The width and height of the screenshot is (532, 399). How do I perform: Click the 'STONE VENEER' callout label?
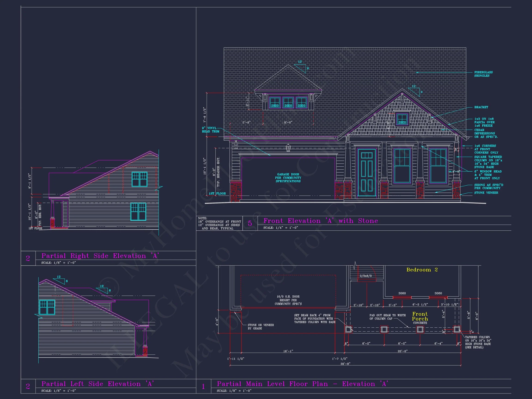click(486, 193)
